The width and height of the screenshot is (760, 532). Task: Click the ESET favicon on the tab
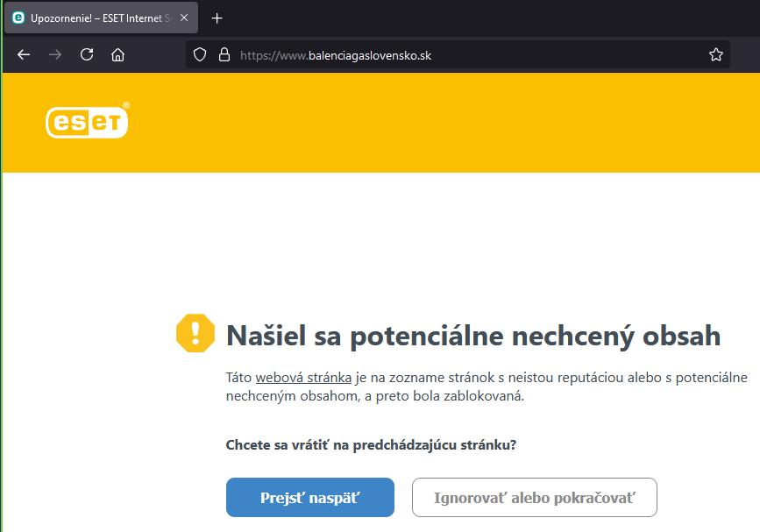18,18
